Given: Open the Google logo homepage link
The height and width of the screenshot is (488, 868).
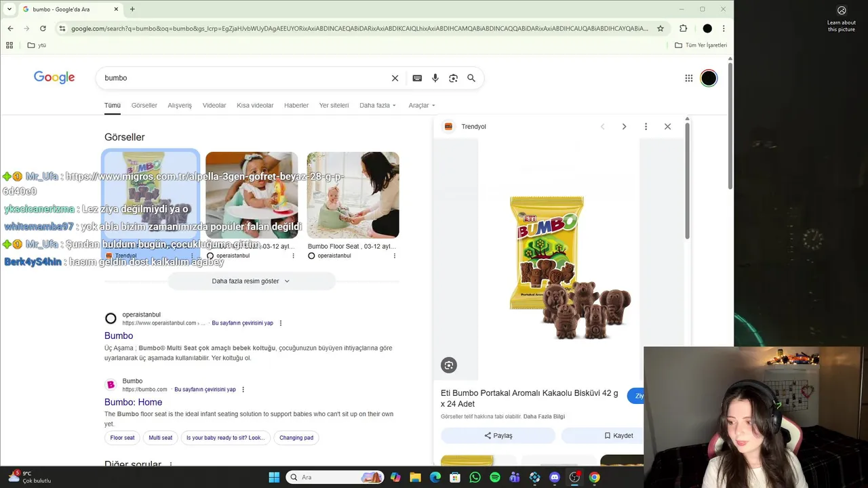Looking at the screenshot, I should point(54,78).
